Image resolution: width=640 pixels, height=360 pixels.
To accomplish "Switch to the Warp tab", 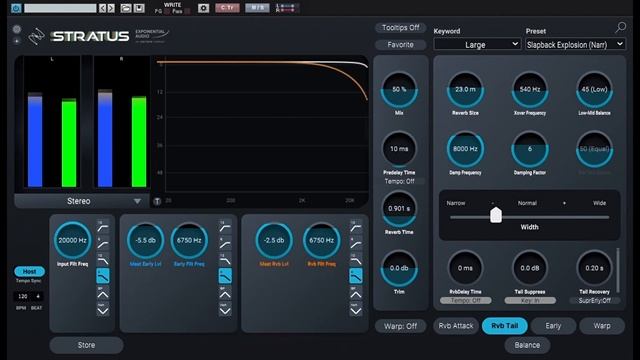I will [602, 326].
